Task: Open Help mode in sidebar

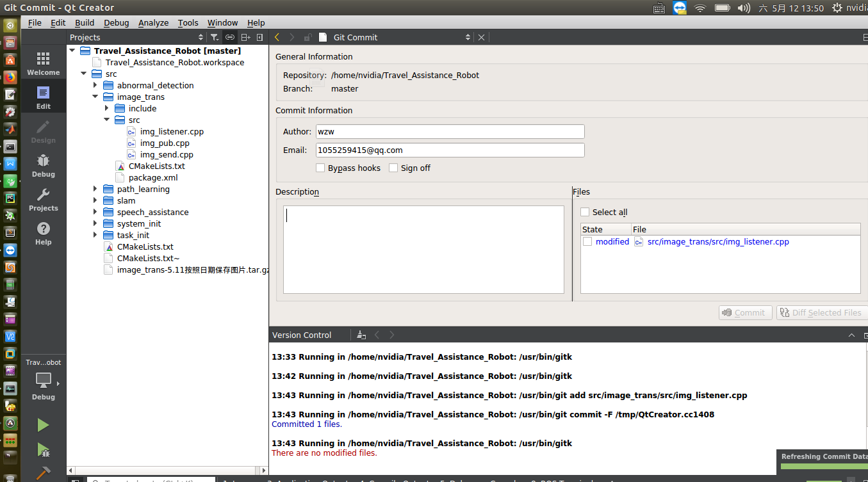Action: (43, 233)
